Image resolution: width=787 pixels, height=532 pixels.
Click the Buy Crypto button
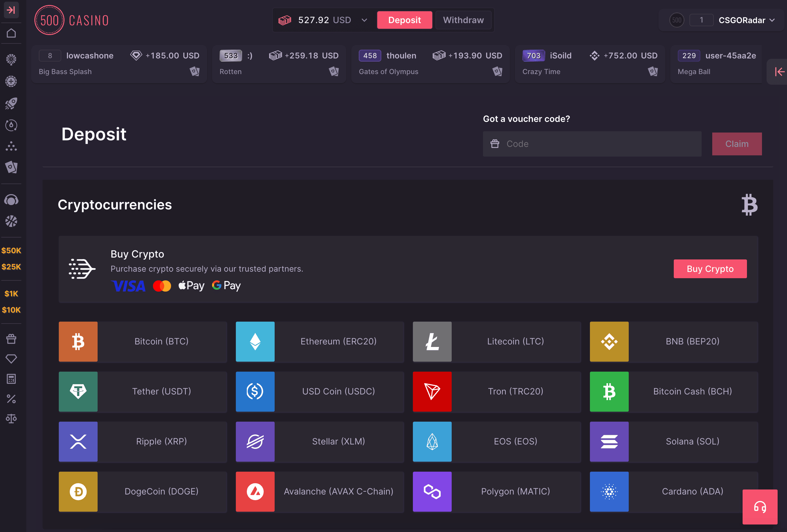(710, 269)
